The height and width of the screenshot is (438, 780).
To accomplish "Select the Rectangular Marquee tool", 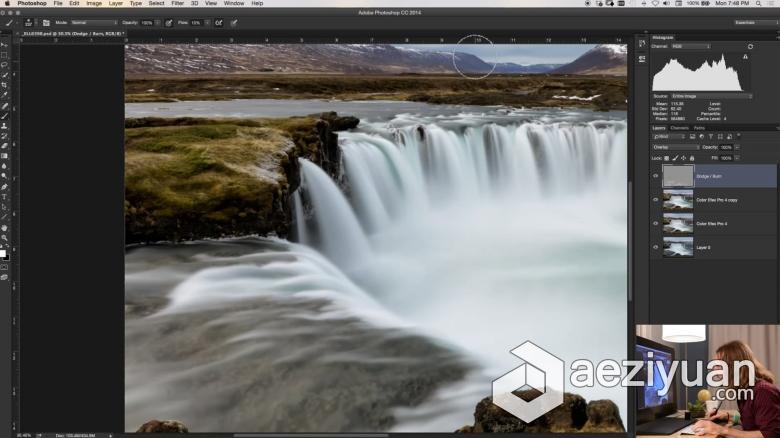I will (4, 55).
